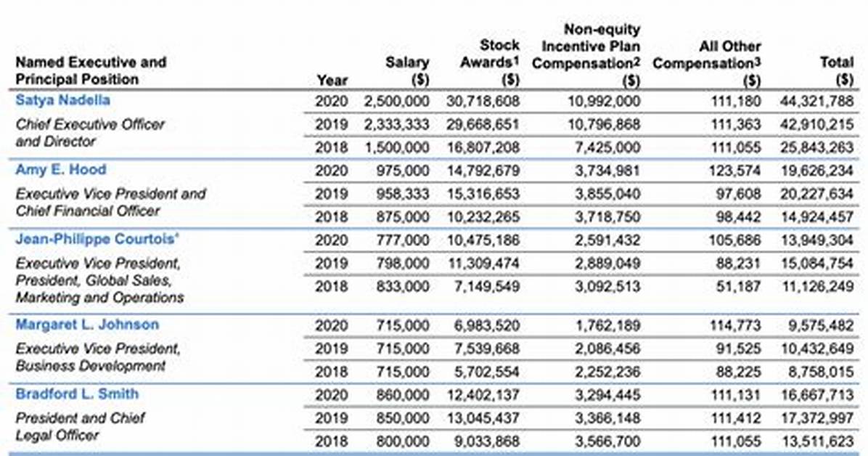868x456 pixels.
Task: Click Courtois' 2020 salary 777,000
Action: (403, 240)
